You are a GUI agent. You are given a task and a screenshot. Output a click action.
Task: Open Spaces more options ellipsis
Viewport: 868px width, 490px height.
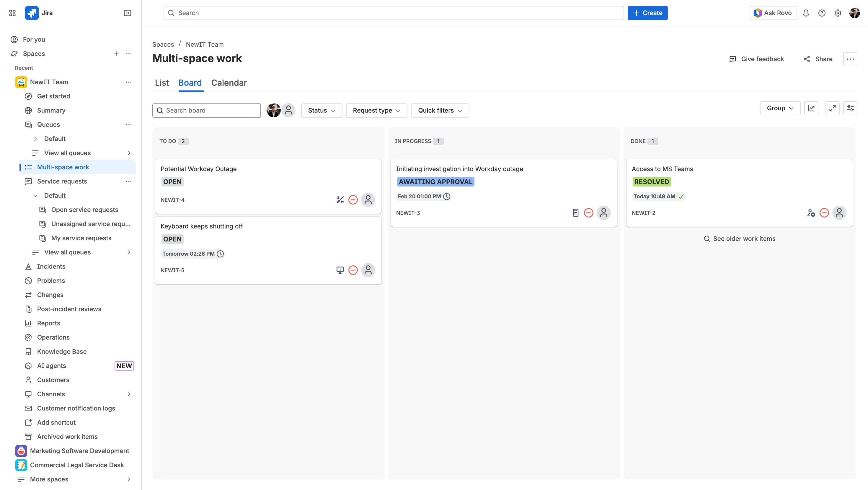pyautogui.click(x=129, y=53)
